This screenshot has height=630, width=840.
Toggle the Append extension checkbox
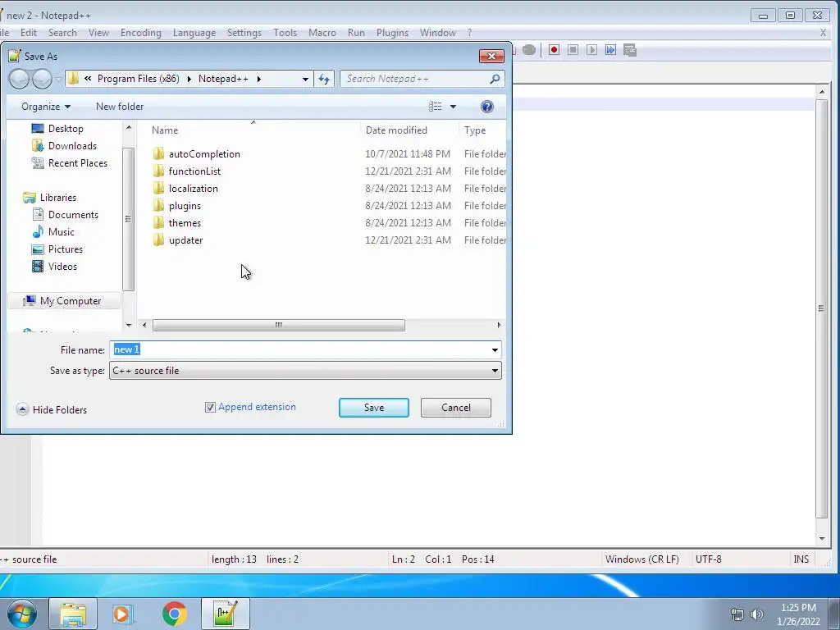coord(210,408)
